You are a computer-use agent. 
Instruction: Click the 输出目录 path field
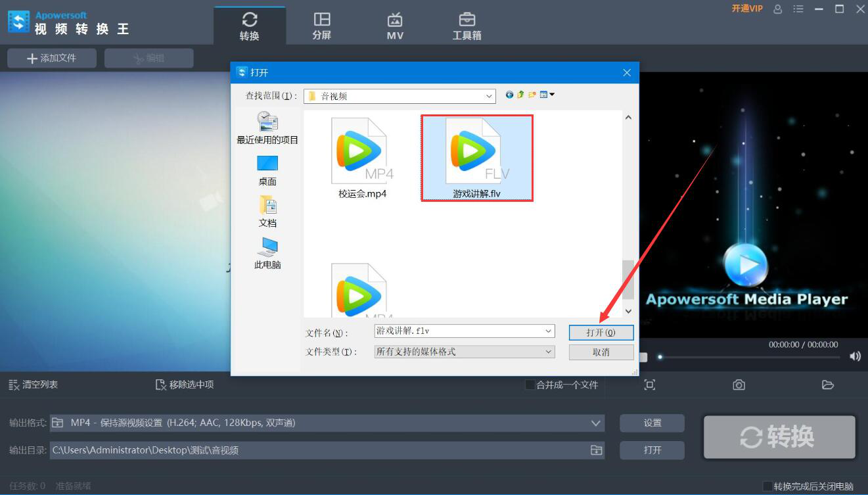tap(328, 450)
